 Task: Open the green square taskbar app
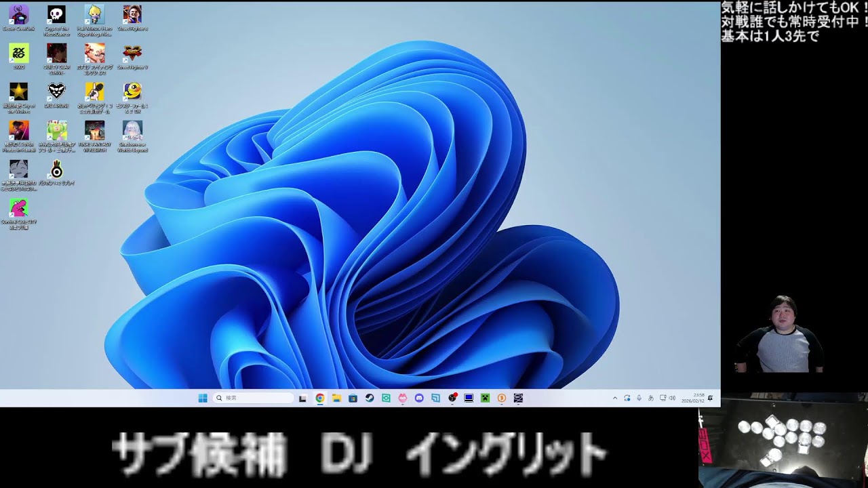[x=386, y=399]
